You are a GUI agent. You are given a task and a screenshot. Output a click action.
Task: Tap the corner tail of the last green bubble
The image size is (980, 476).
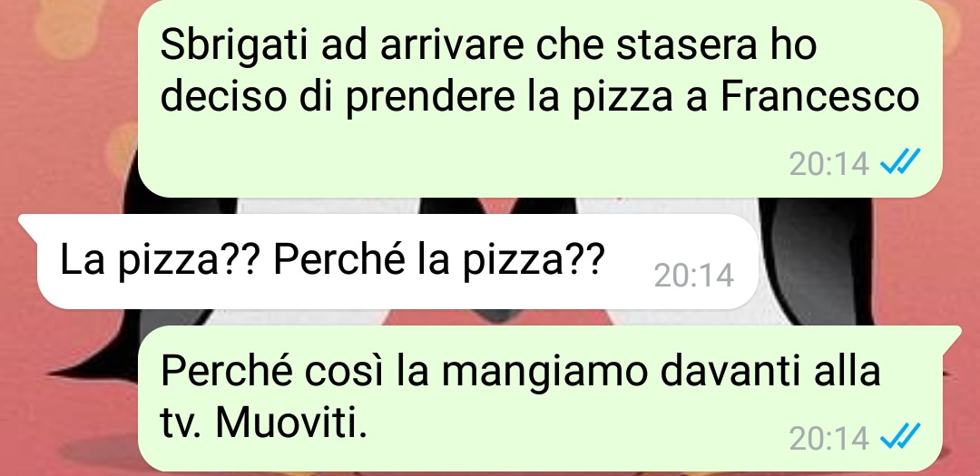point(950,338)
